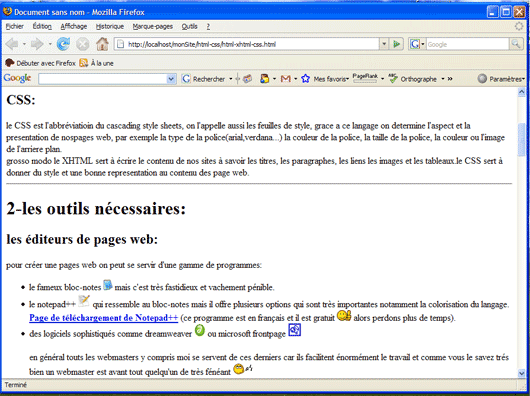Click in the Google toolbar search field

(103, 79)
